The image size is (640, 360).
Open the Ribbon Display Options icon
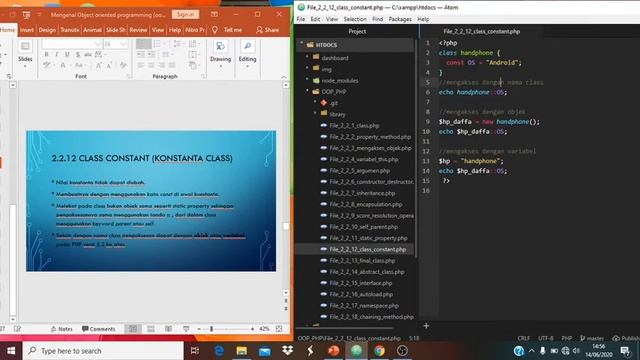[214, 14]
